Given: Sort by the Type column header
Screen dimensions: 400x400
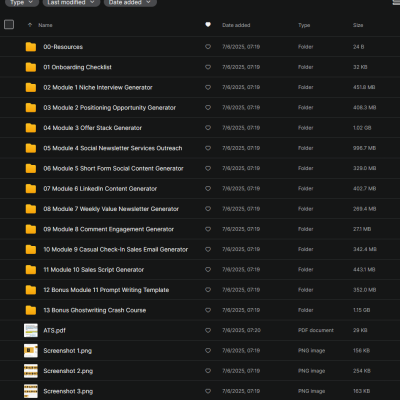Looking at the screenshot, I should pyautogui.click(x=304, y=25).
